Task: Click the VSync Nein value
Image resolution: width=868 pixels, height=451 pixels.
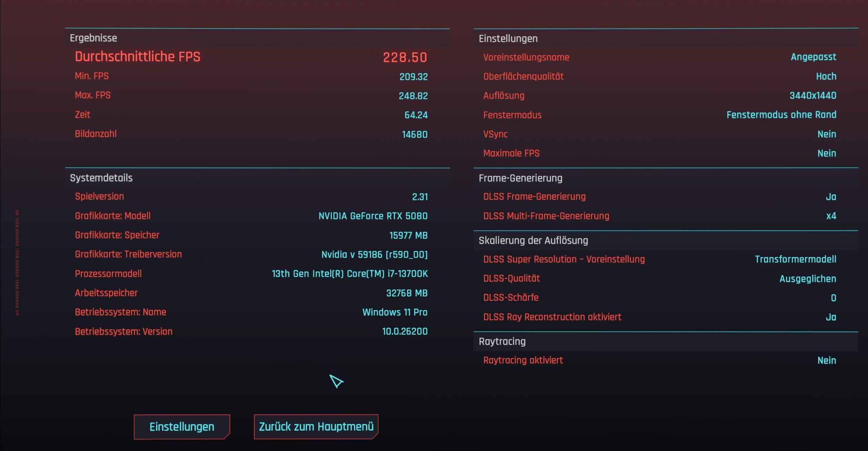Action: tap(826, 134)
